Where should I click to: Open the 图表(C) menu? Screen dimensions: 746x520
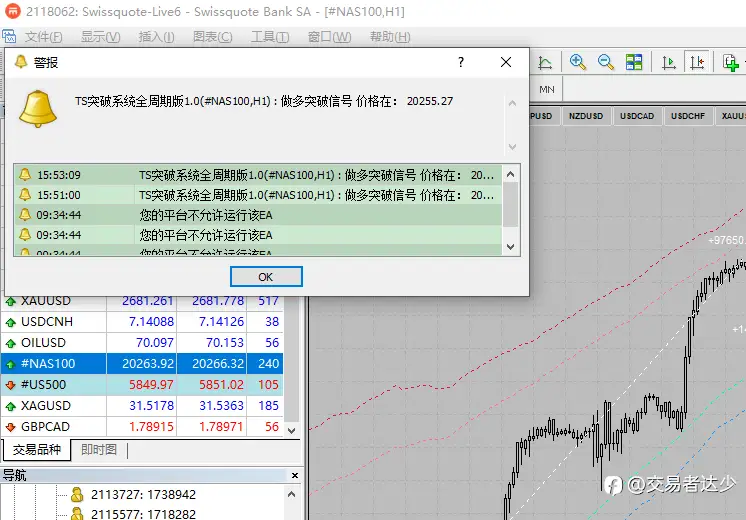[213, 37]
